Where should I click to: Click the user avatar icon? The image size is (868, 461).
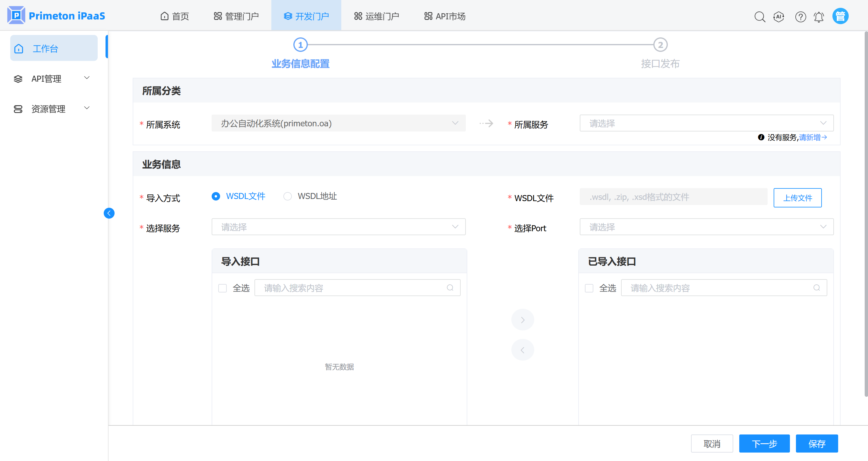pyautogui.click(x=840, y=16)
